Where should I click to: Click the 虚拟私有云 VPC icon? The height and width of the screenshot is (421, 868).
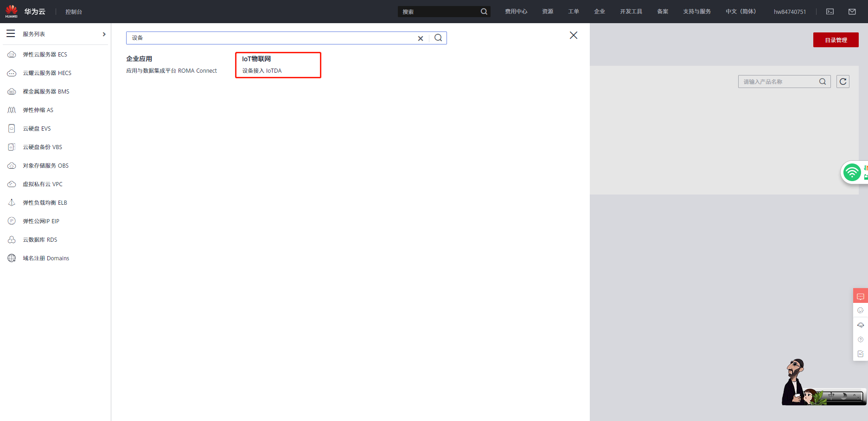12,184
